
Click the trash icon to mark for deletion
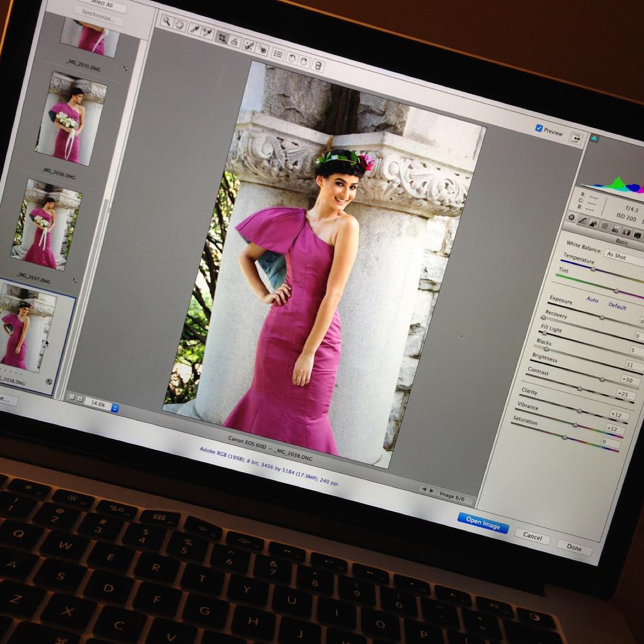click(x=318, y=66)
